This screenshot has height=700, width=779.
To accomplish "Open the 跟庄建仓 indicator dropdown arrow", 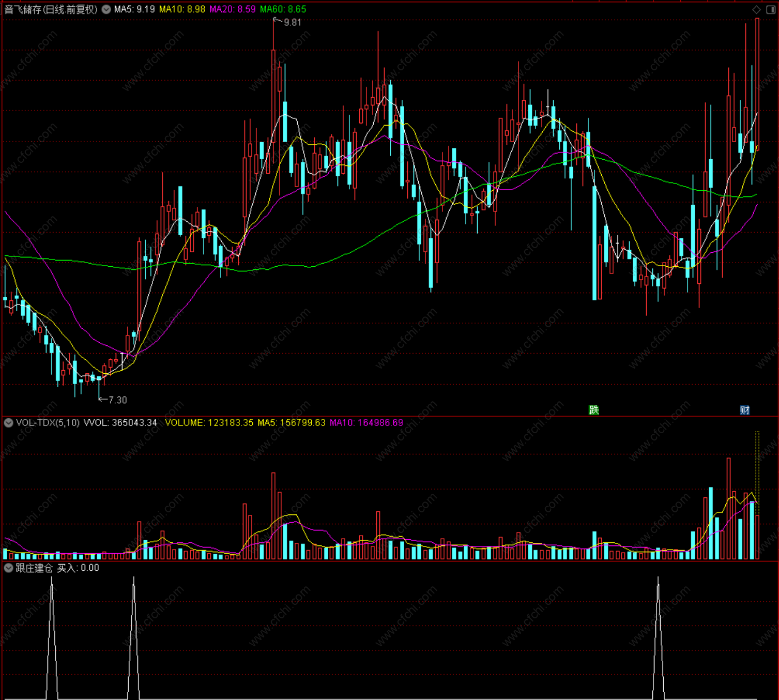I will 8,568.
